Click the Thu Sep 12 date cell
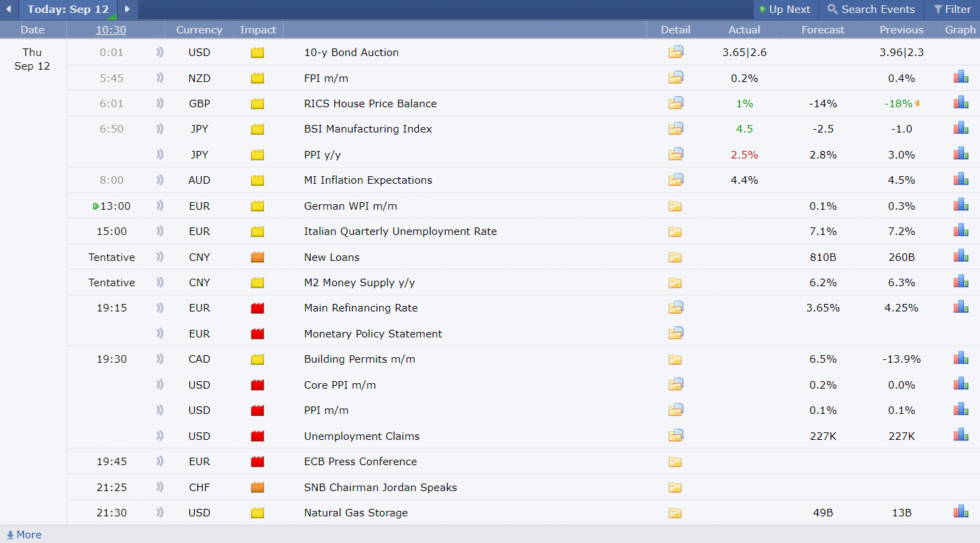 32,59
